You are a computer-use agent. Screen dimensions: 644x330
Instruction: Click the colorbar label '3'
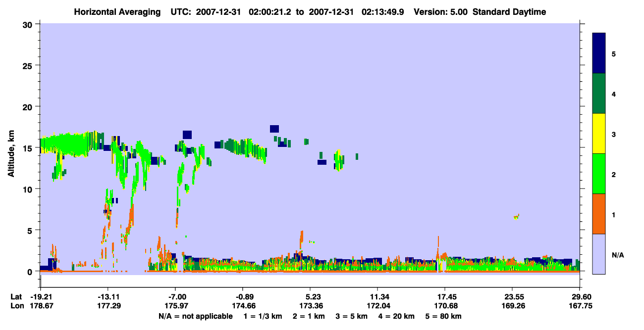(x=614, y=134)
